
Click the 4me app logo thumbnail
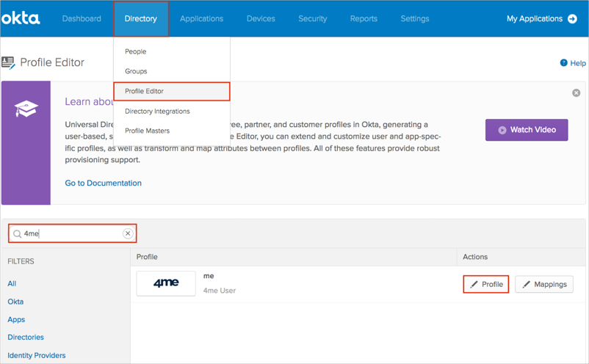166,283
